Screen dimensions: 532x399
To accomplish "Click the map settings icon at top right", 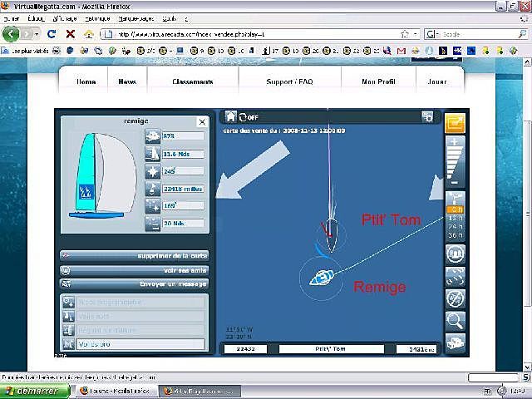I will tap(427, 116).
